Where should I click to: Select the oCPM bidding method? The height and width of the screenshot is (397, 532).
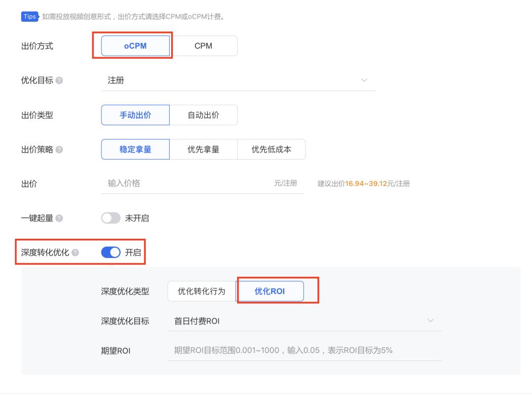point(135,46)
